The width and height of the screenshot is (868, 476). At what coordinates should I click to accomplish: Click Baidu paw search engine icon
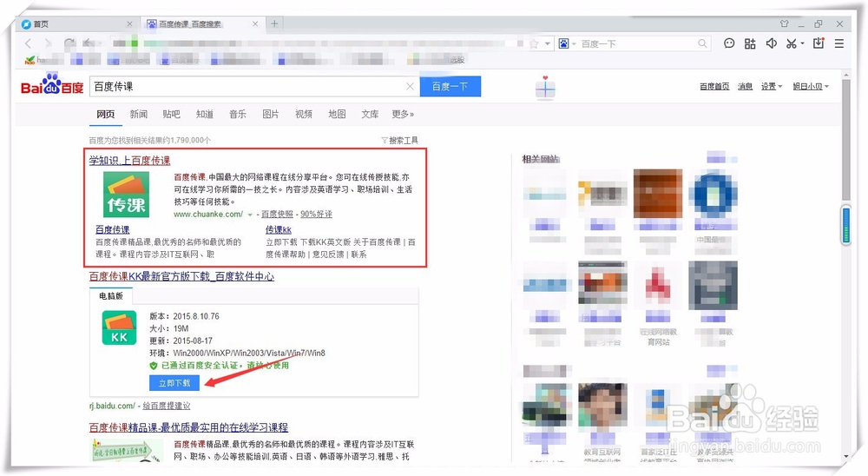[563, 43]
